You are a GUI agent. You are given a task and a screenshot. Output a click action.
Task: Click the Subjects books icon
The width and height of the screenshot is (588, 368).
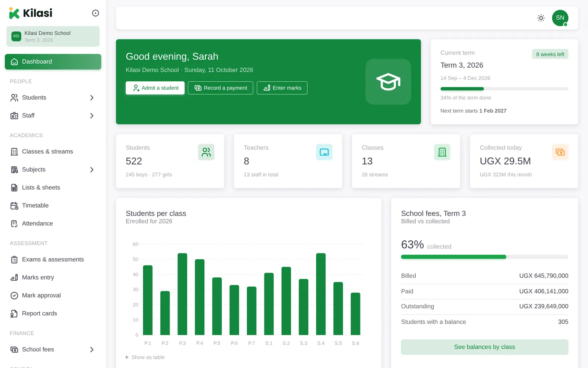point(14,170)
